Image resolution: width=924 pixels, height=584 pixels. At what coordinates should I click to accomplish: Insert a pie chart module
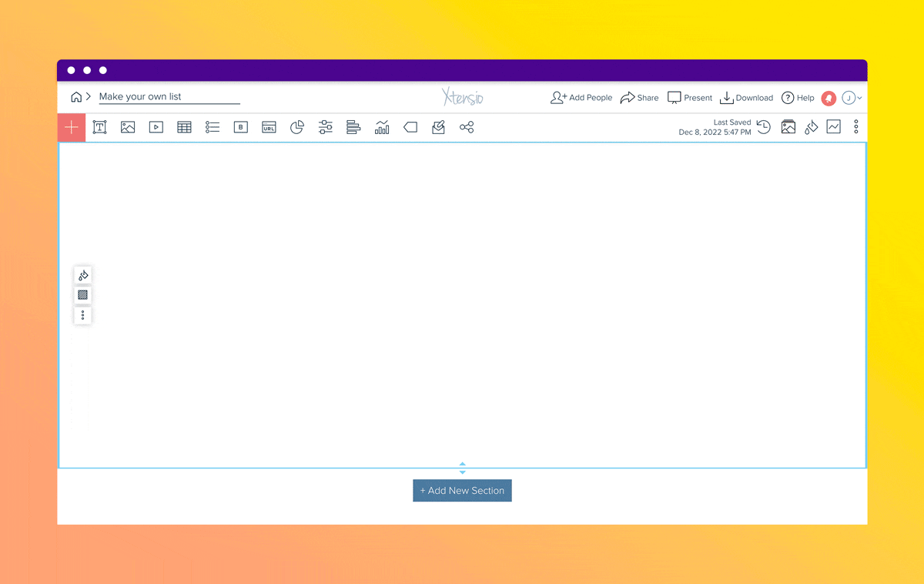click(x=297, y=128)
